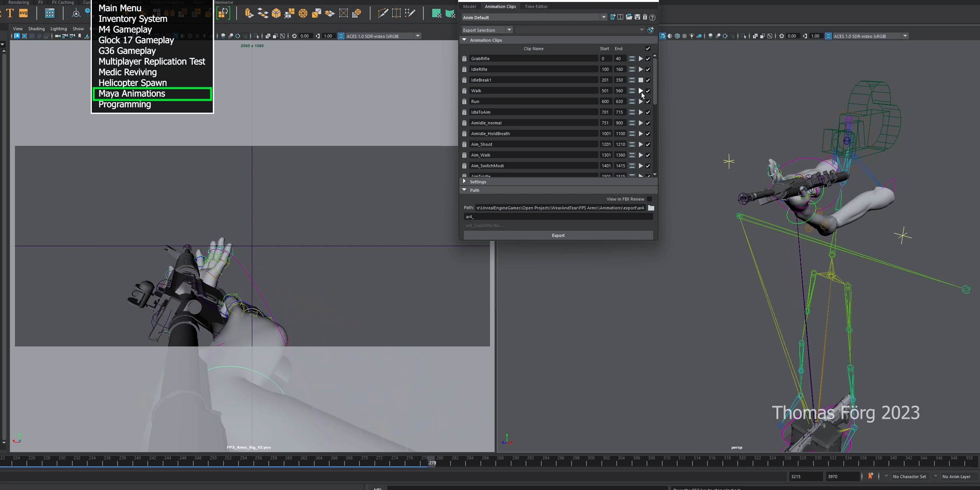980x490 pixels.
Task: Click the add selection set icon
Action: pos(650,30)
